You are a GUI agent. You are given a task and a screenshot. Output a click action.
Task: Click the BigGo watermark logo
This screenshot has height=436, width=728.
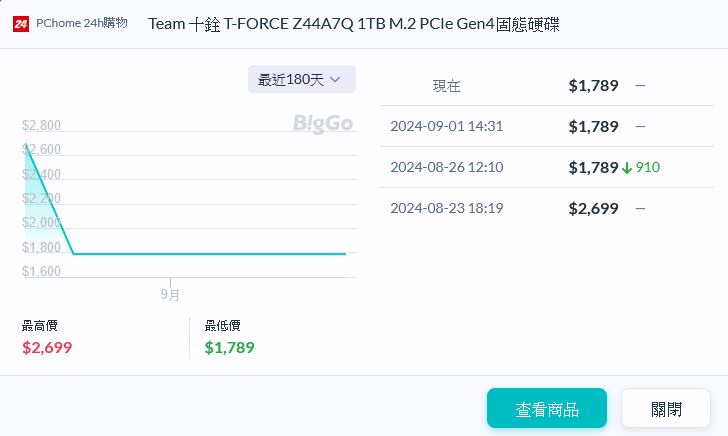(x=322, y=123)
